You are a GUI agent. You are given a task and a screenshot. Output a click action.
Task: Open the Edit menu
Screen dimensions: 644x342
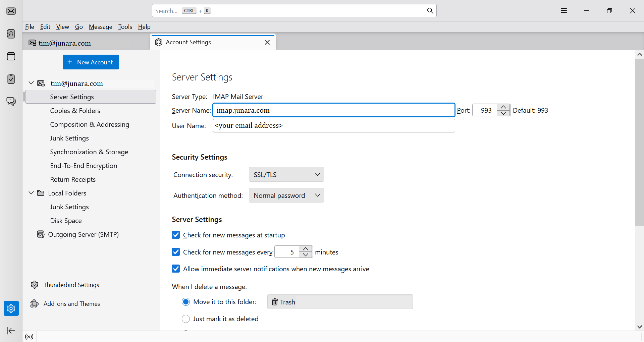[45, 27]
